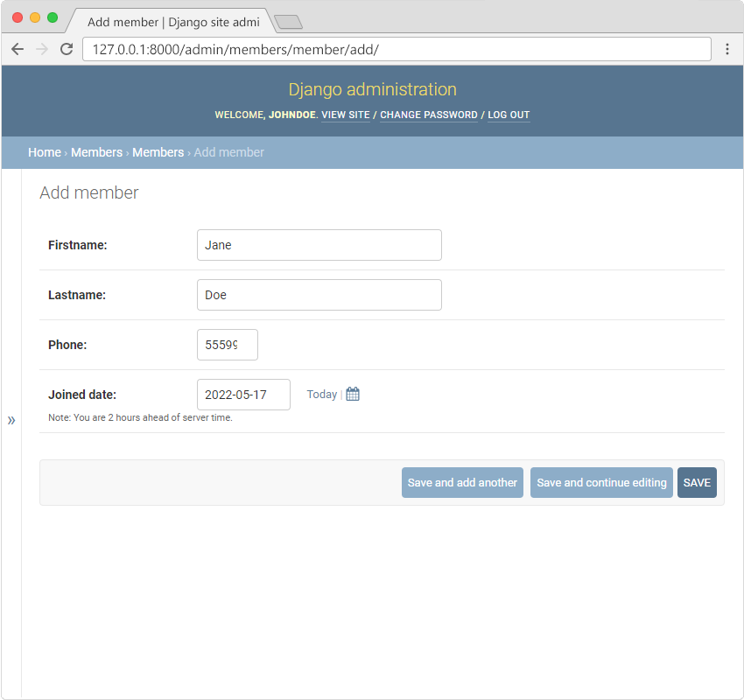This screenshot has width=744, height=700.
Task: Open the View Site link
Action: pyautogui.click(x=346, y=115)
